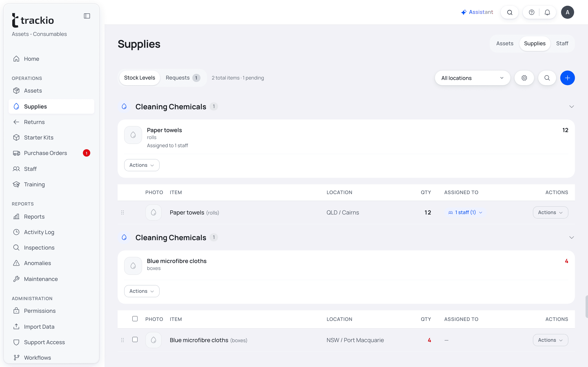
Task: Click search icon beside locations dropdown
Action: pyautogui.click(x=547, y=78)
